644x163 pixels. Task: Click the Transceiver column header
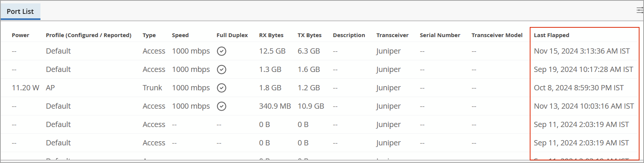coord(392,35)
